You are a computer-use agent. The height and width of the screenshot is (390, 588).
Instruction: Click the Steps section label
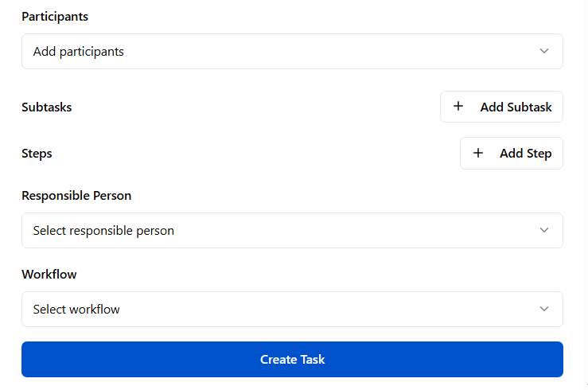pos(37,154)
